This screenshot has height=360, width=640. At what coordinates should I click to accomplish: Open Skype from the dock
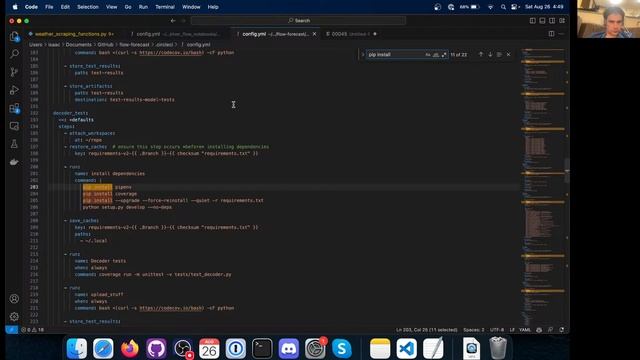point(342,349)
